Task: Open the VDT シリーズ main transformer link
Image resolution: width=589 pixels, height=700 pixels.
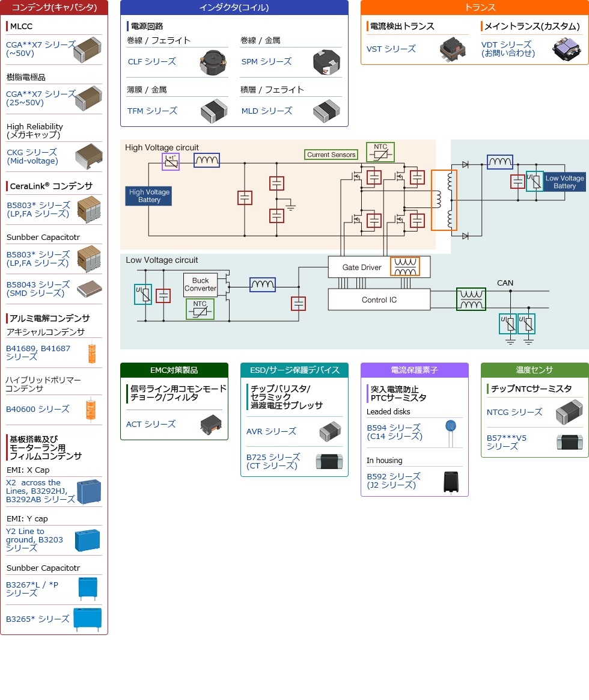Action: tap(508, 49)
